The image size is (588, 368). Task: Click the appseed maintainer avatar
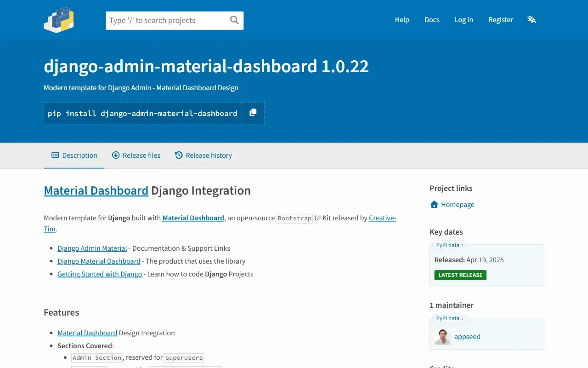[x=442, y=336]
